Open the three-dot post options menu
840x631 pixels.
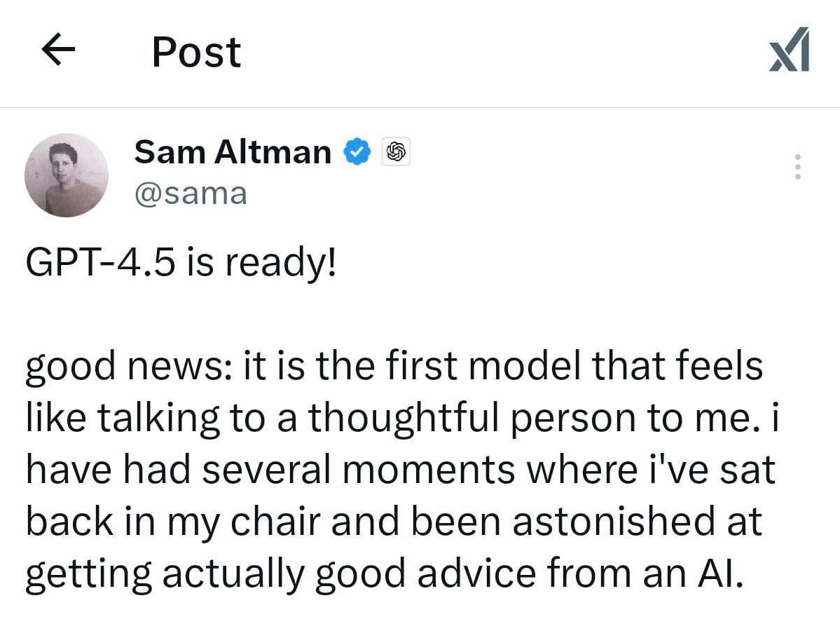click(x=797, y=167)
